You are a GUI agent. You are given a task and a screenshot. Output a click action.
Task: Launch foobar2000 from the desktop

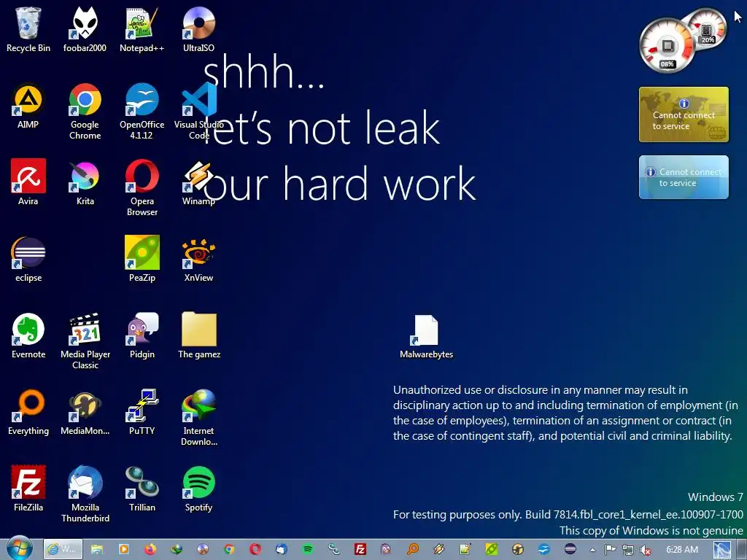click(85, 29)
